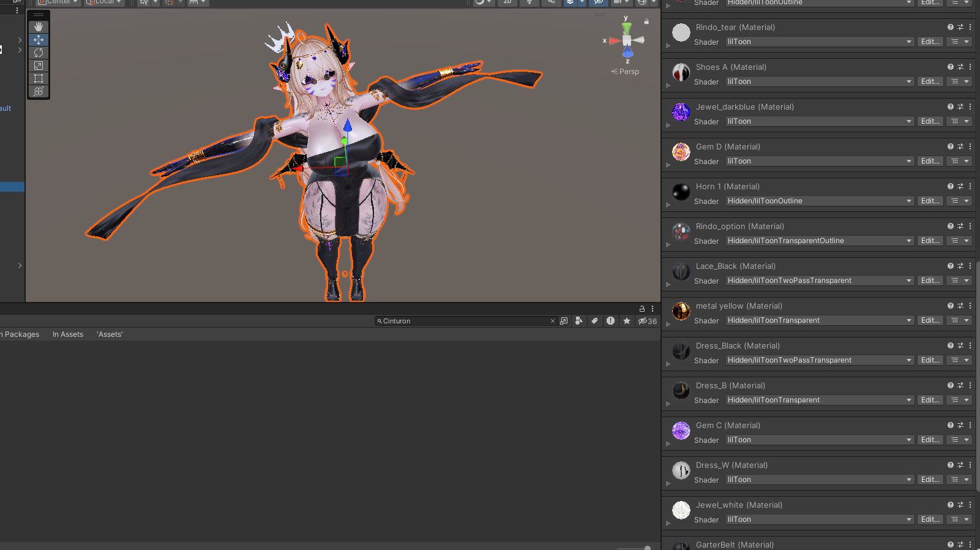Click Edit for Shoes A shader

[930, 81]
